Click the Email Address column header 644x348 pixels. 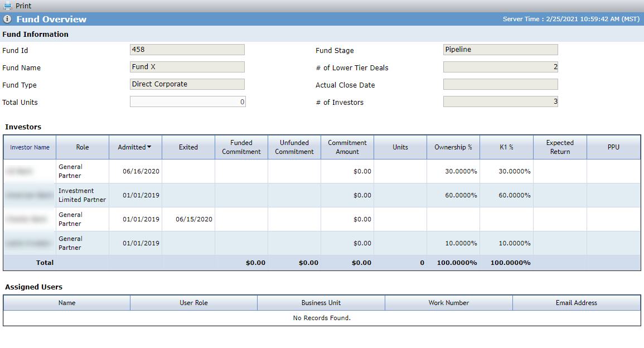[x=577, y=303]
